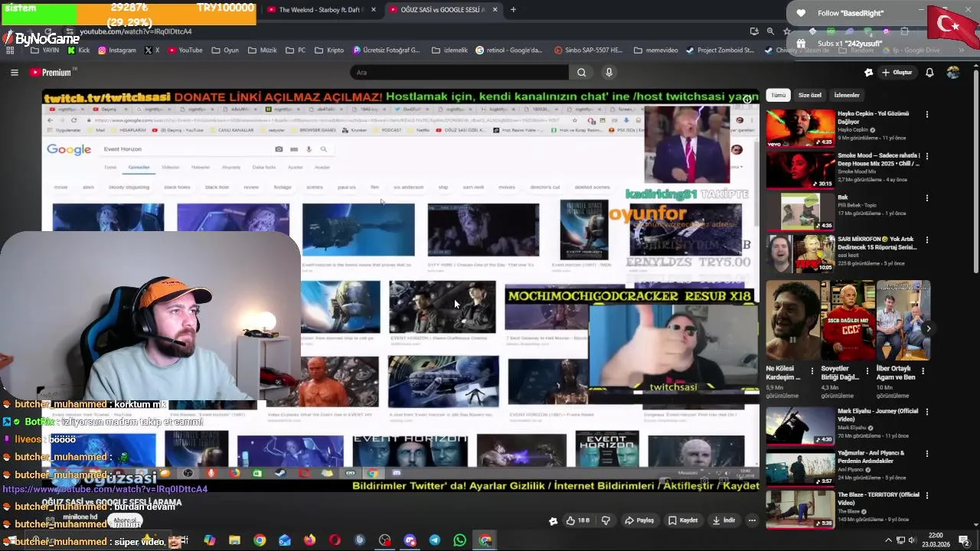This screenshot has height=551, width=980.
Task: Open options for The Blaze TERRITORY
Action: point(927,496)
